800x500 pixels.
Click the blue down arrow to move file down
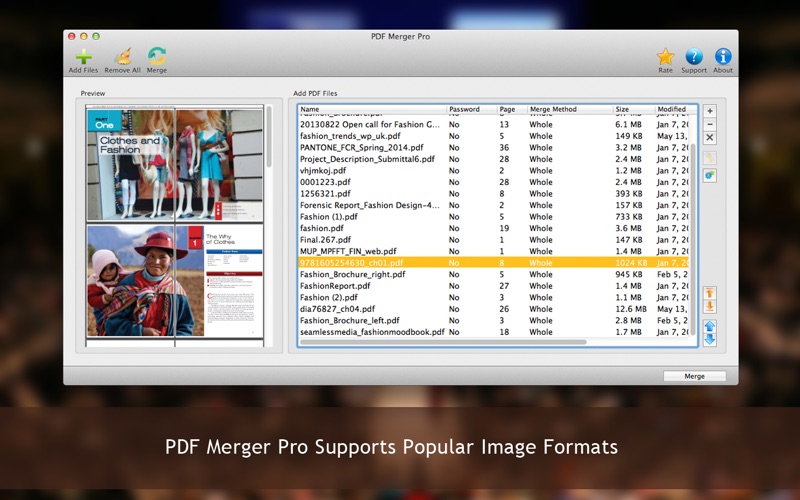coord(710,339)
